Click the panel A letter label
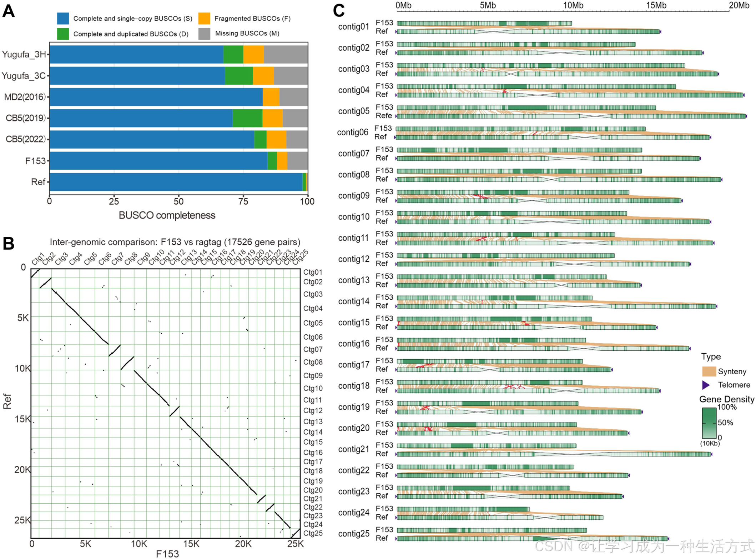The height and width of the screenshot is (559, 756). 9,11
